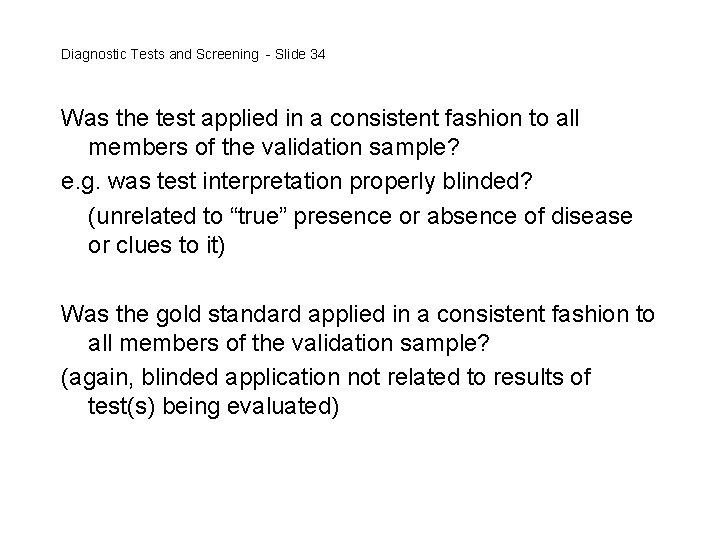This screenshot has height=540, width=720.
Task: Click the quoted word “true” in the parenthetical
Action: click(257, 215)
